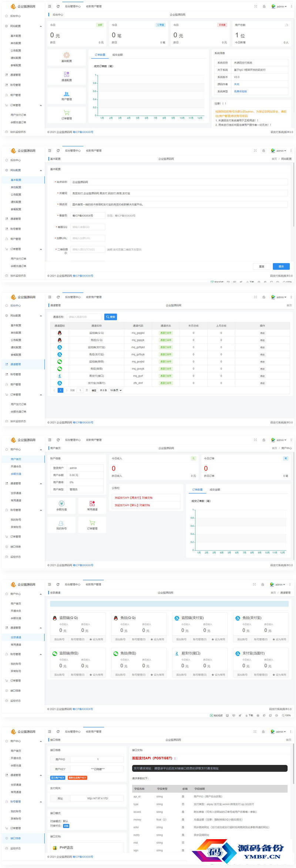Toggle 设为常用 star on 监控端(支付宝) card
This screenshot has width=296, height=868.
pyautogui.click(x=213, y=639)
